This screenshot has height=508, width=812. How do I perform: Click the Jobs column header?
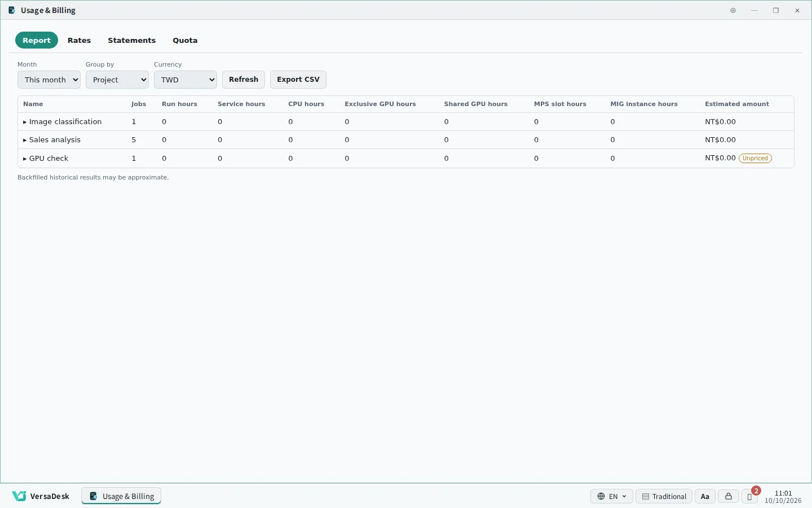pyautogui.click(x=139, y=104)
